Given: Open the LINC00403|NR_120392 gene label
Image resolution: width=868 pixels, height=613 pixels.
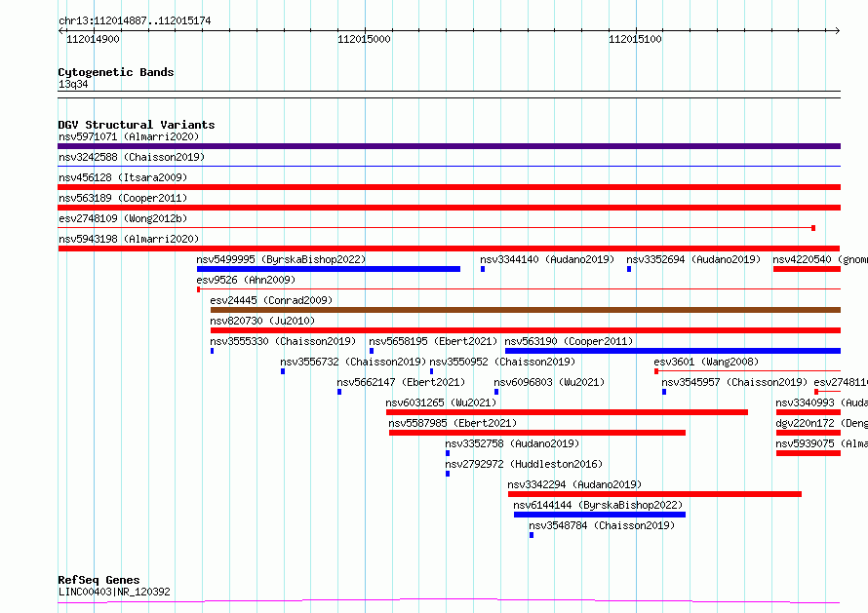Looking at the screenshot, I should [114, 592].
